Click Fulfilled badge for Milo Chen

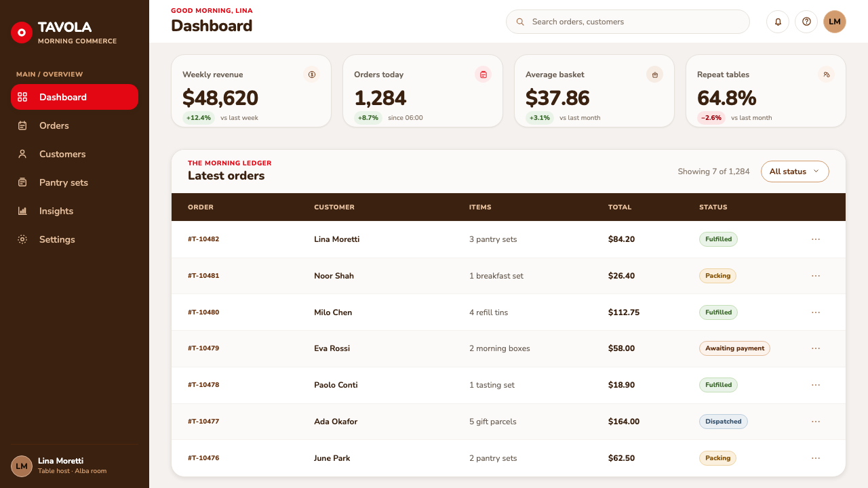[718, 312]
